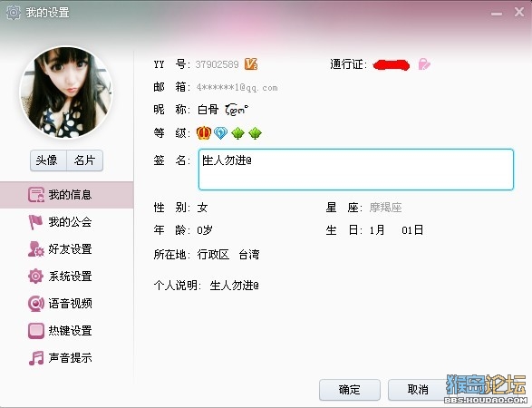Viewport: 532px width, 408px height.
Task: Click the 取消 cancel button
Action: pyautogui.click(x=418, y=389)
